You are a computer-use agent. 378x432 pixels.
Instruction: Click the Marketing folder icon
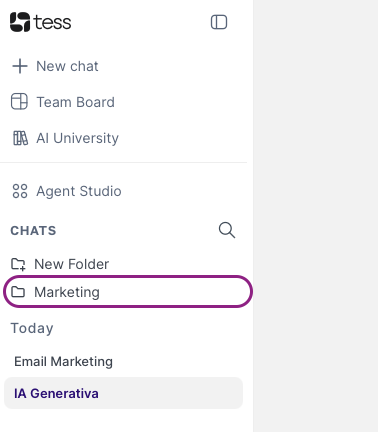[18, 292]
